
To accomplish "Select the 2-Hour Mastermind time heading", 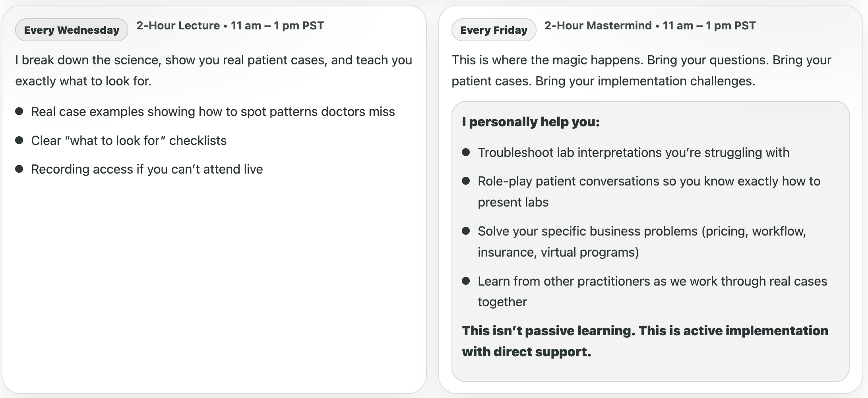I will tap(650, 26).
